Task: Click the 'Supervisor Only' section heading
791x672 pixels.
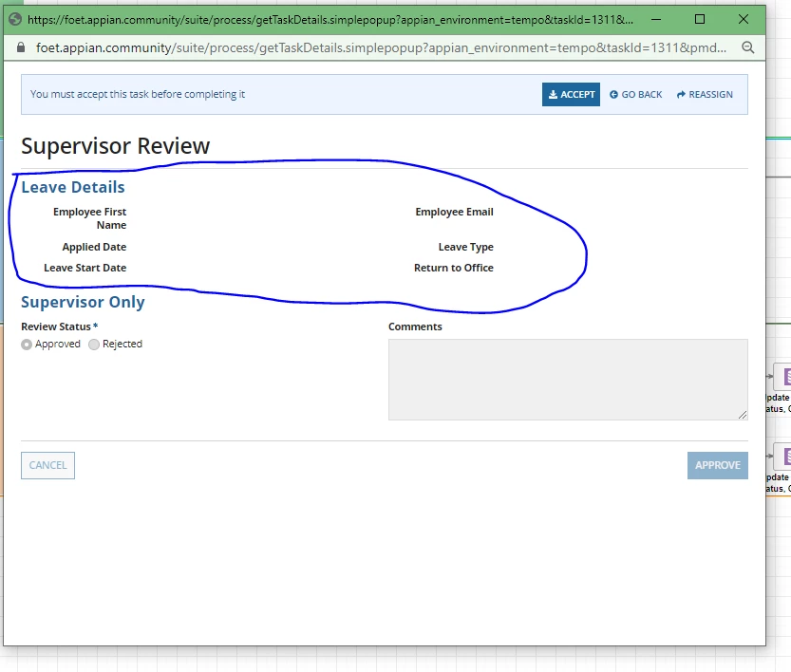Action: tap(83, 302)
